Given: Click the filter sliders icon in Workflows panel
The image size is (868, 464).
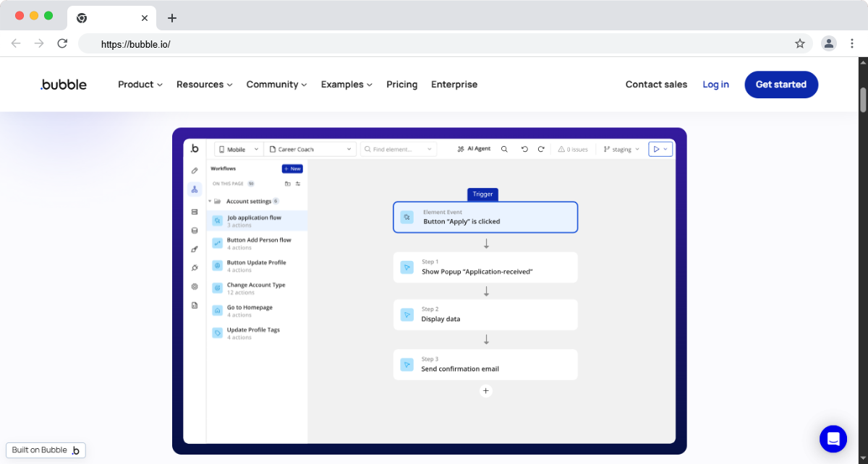Looking at the screenshot, I should point(298,184).
